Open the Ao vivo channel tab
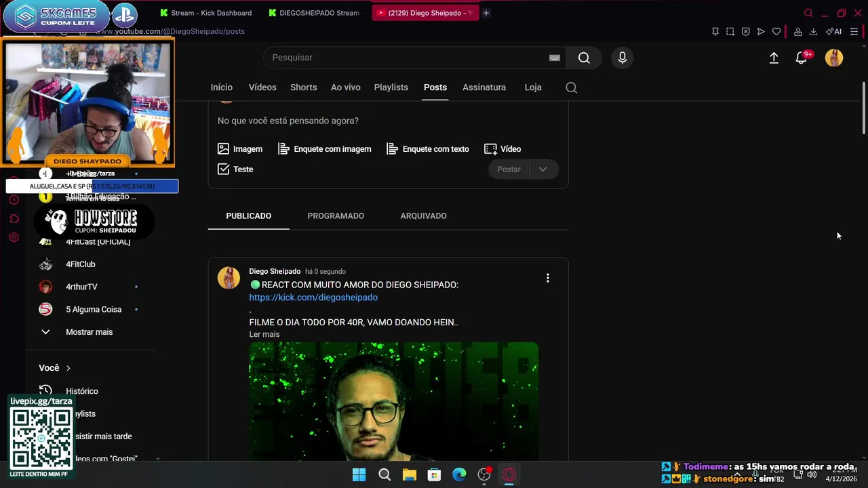The width and height of the screenshot is (868, 488). pos(346,87)
